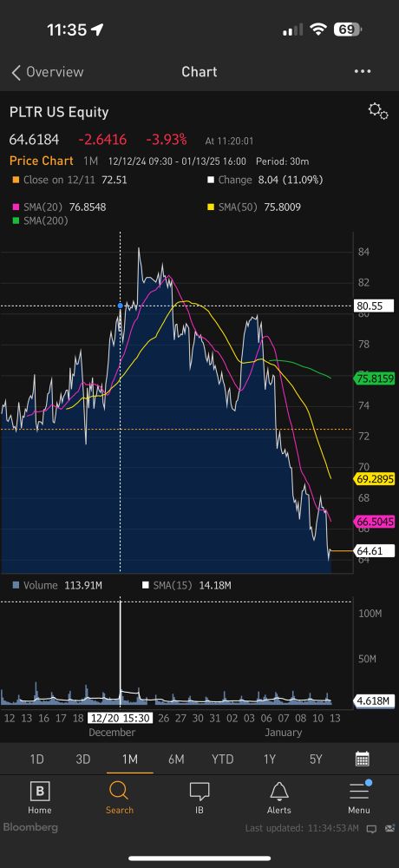Tap the 80.55 crosshair price label
The height and width of the screenshot is (868, 399).
point(374,306)
